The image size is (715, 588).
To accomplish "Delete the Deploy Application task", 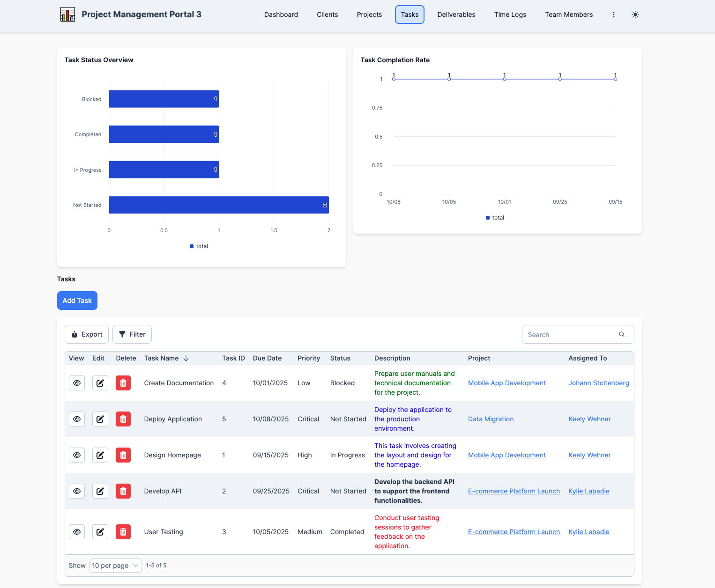I will 123,419.
